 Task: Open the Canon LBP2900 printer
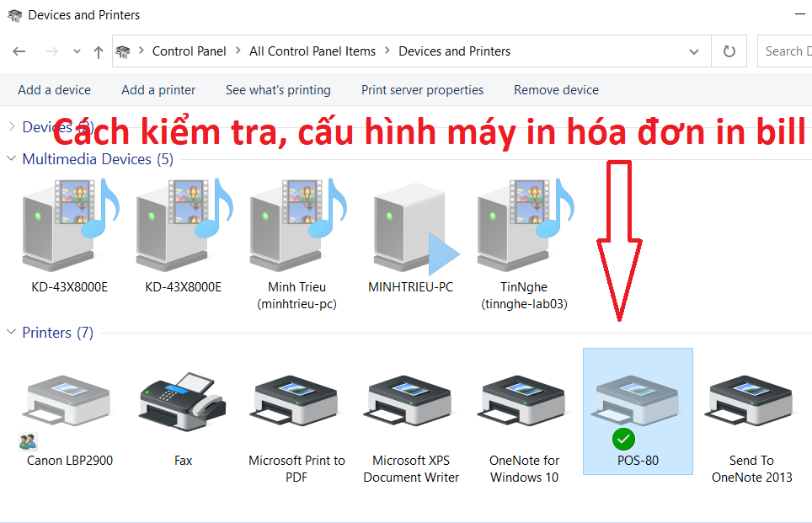(67, 404)
